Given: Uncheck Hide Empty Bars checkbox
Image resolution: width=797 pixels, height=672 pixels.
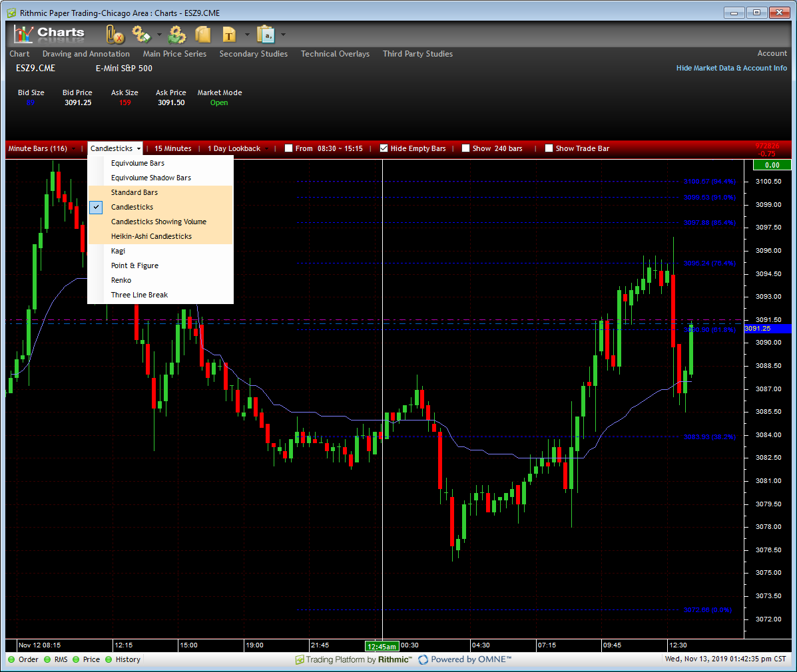Looking at the screenshot, I should [x=384, y=148].
